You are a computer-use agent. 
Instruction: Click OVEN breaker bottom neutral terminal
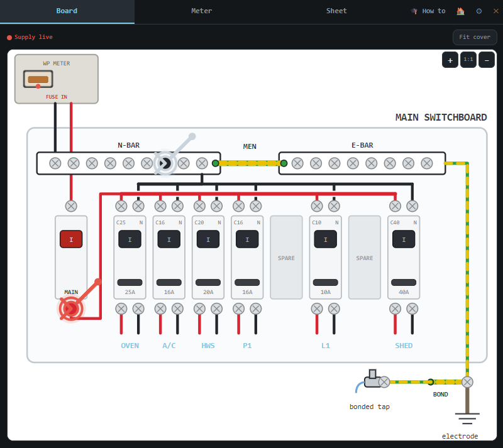[138, 309]
